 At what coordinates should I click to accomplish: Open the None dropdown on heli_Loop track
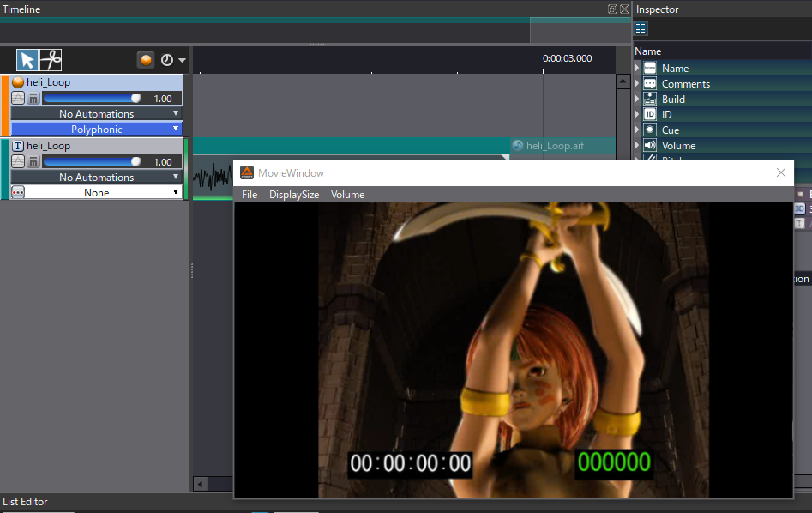(103, 192)
